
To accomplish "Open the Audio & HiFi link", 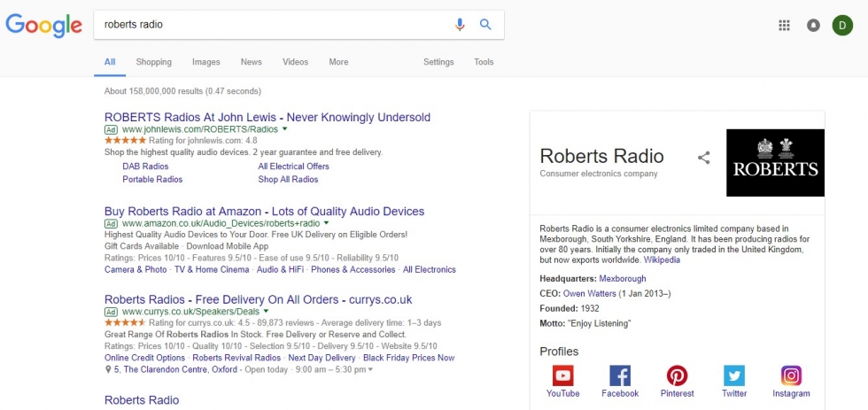I will [280, 269].
